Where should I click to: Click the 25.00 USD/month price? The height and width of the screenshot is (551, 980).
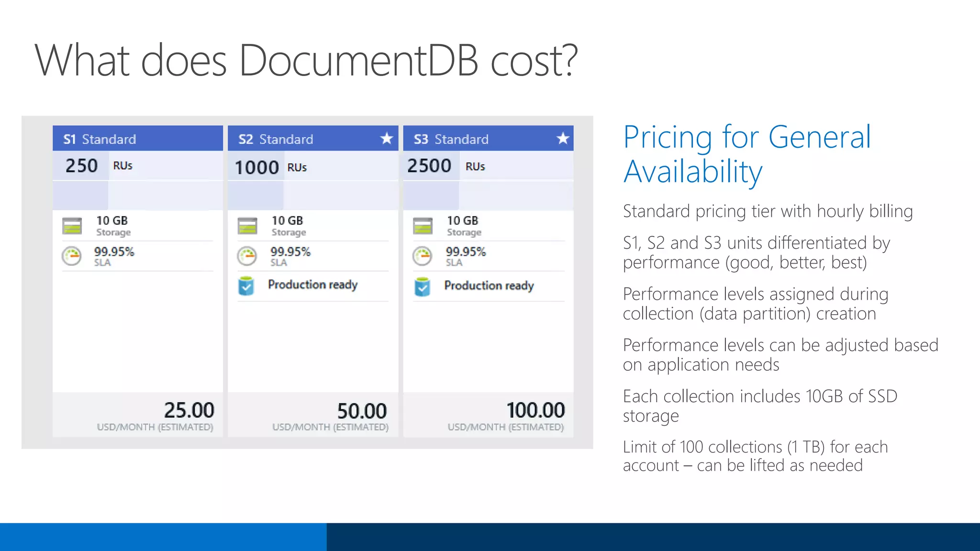189,410
